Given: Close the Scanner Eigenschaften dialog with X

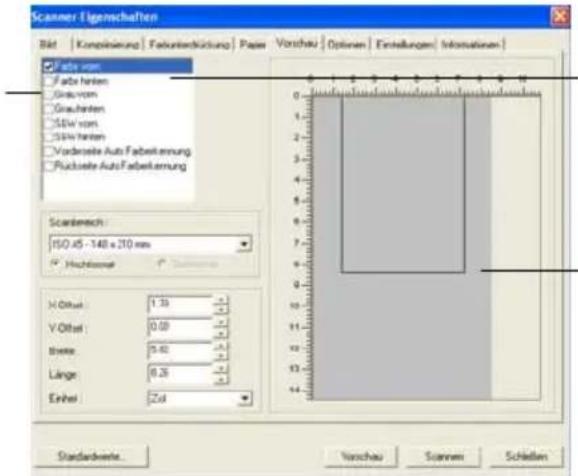Looking at the screenshot, I should 560,16.
